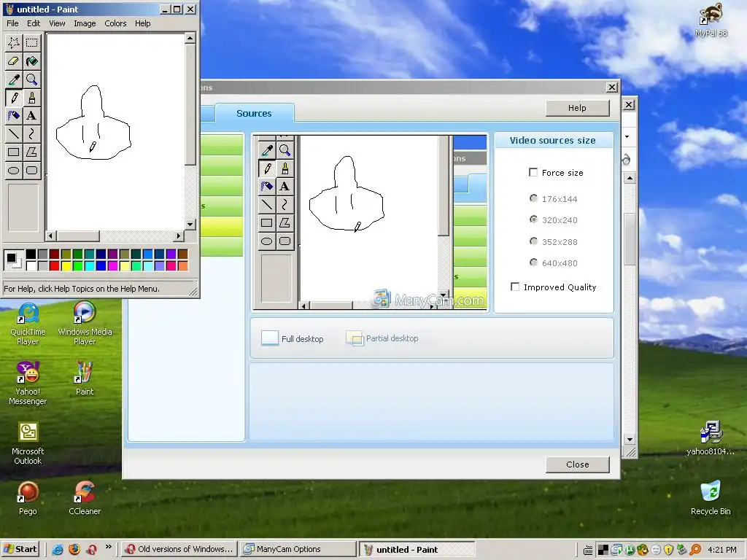Open the Windows Start menu
Image resolution: width=747 pixels, height=560 pixels.
click(20, 549)
